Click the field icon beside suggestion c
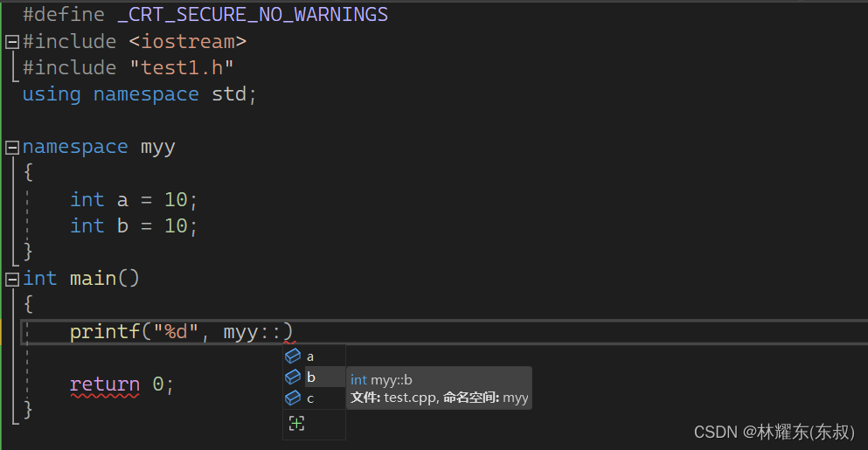868x450 pixels. click(x=293, y=398)
